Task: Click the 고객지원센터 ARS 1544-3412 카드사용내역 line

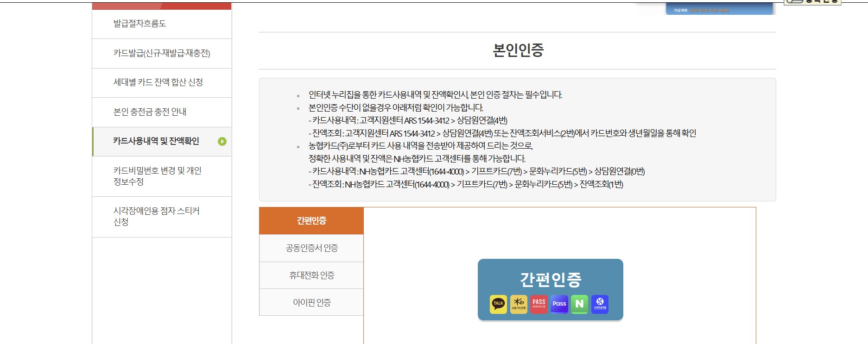Action: pos(408,120)
